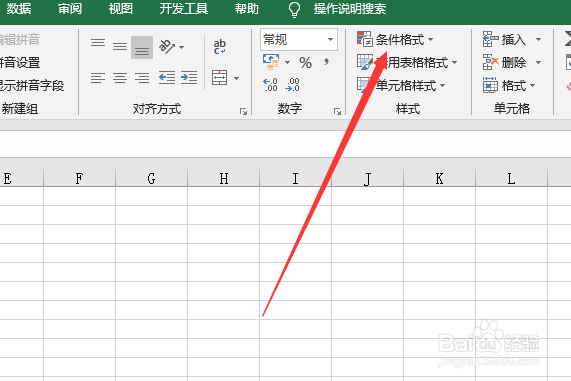Select column G header
This screenshot has width=571, height=381.
click(151, 178)
